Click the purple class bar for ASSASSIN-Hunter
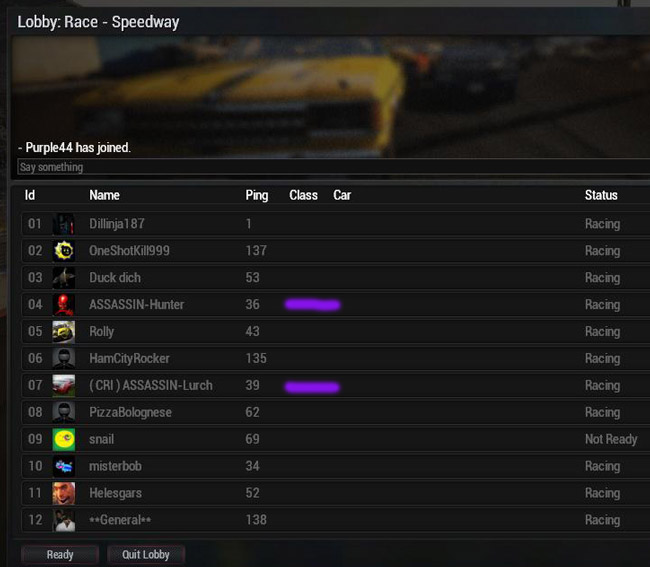This screenshot has width=650, height=567. pos(313,305)
